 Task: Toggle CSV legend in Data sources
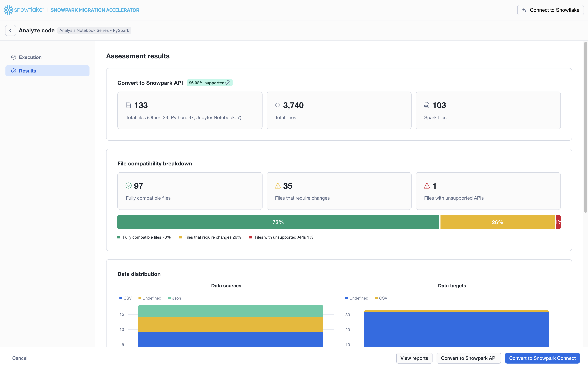pos(125,298)
